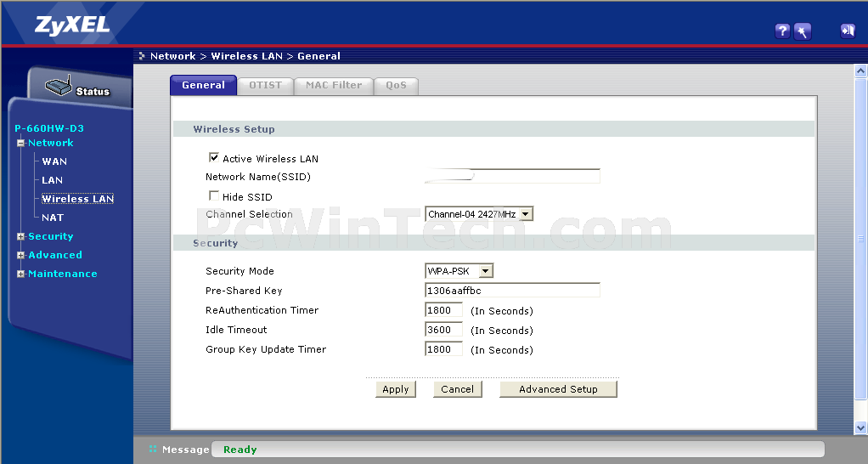Click the Cancel button
The image size is (868, 464).
pyautogui.click(x=457, y=389)
